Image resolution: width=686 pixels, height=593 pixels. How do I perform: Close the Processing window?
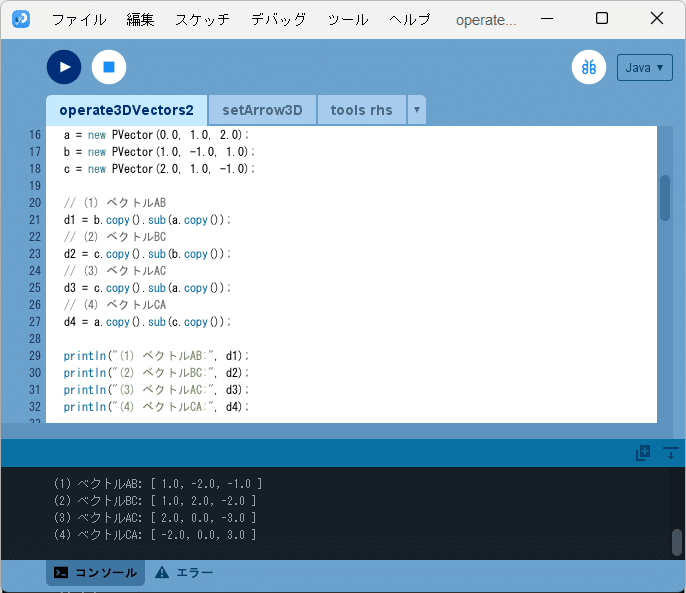coord(657,18)
